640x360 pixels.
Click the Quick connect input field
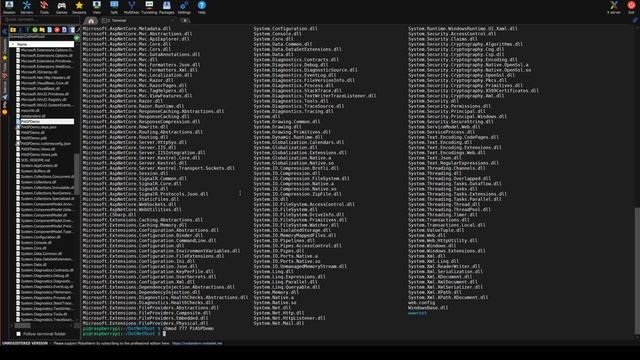(x=41, y=20)
